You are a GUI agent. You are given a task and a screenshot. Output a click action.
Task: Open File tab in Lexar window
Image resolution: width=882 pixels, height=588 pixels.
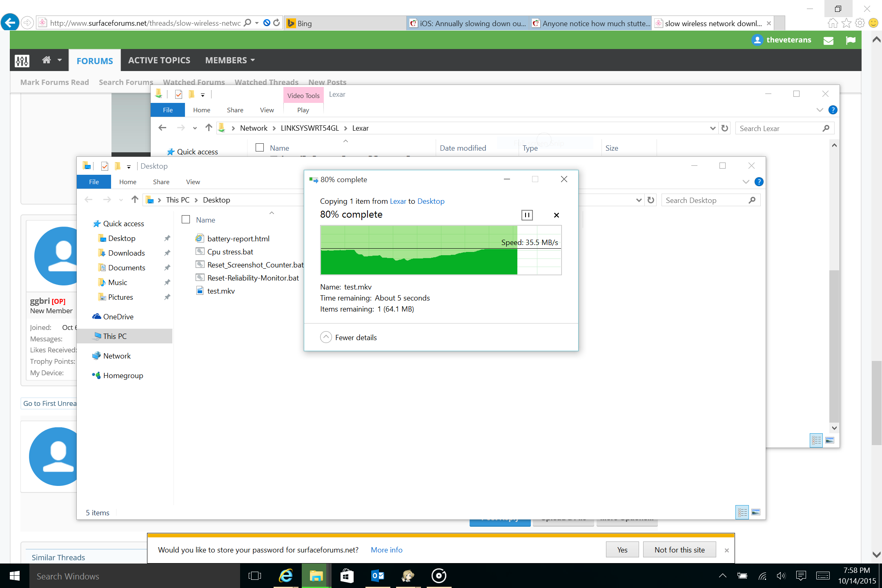(168, 110)
